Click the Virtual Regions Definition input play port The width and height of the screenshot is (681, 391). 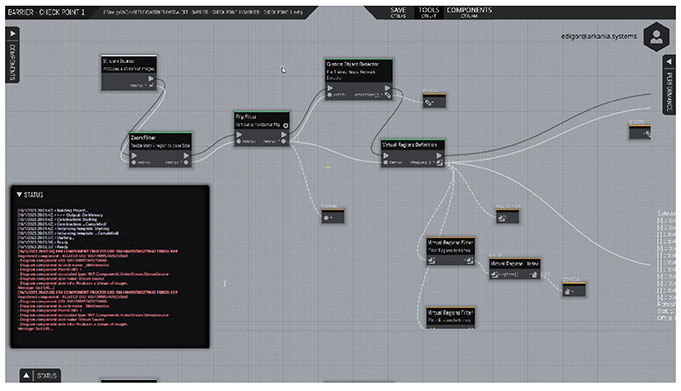pyautogui.click(x=386, y=155)
